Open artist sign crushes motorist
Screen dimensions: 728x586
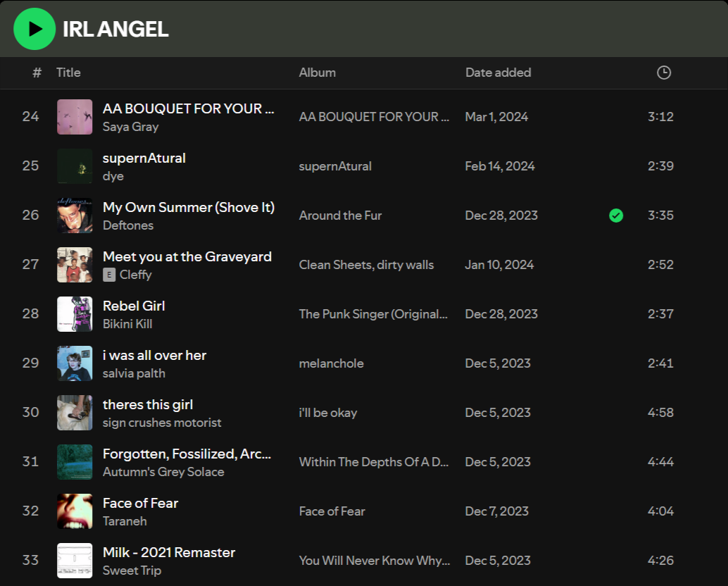point(162,423)
